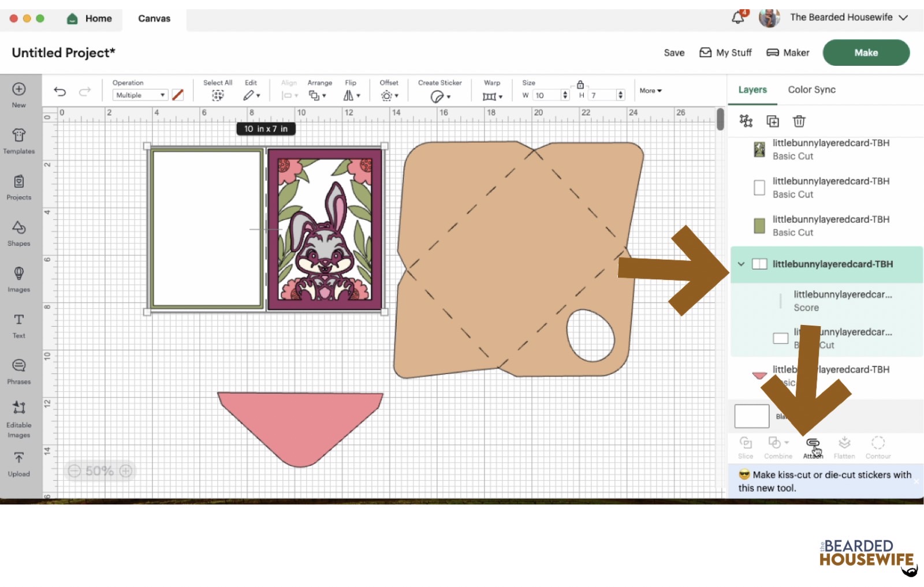
Task: Collapse the littlebunnylayeredcard-TBH group
Action: [741, 264]
